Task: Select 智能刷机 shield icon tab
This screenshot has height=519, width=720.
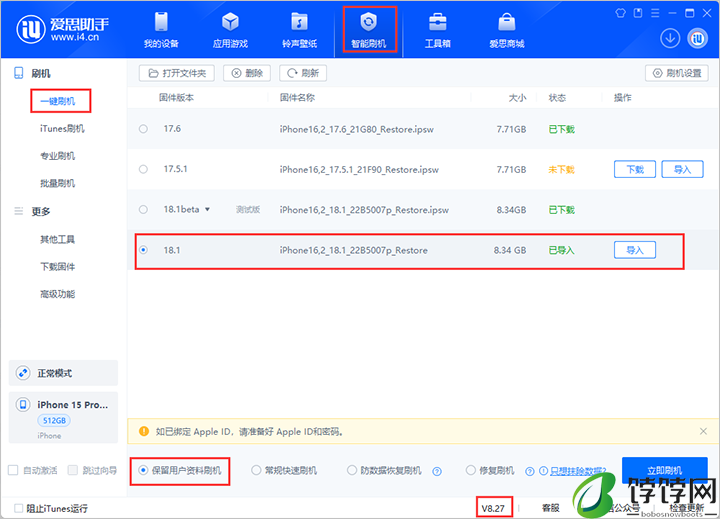Action: 369,29
